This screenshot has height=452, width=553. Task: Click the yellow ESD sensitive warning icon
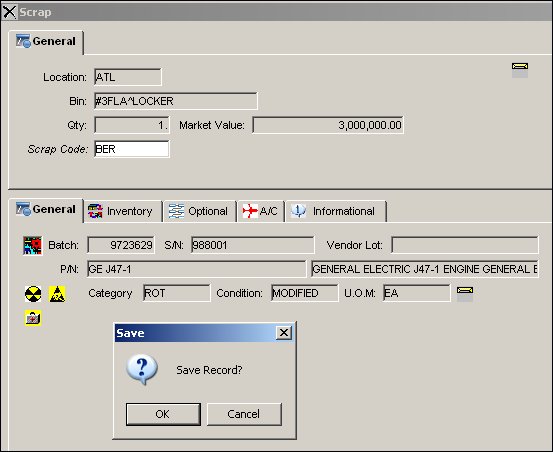(x=57, y=294)
